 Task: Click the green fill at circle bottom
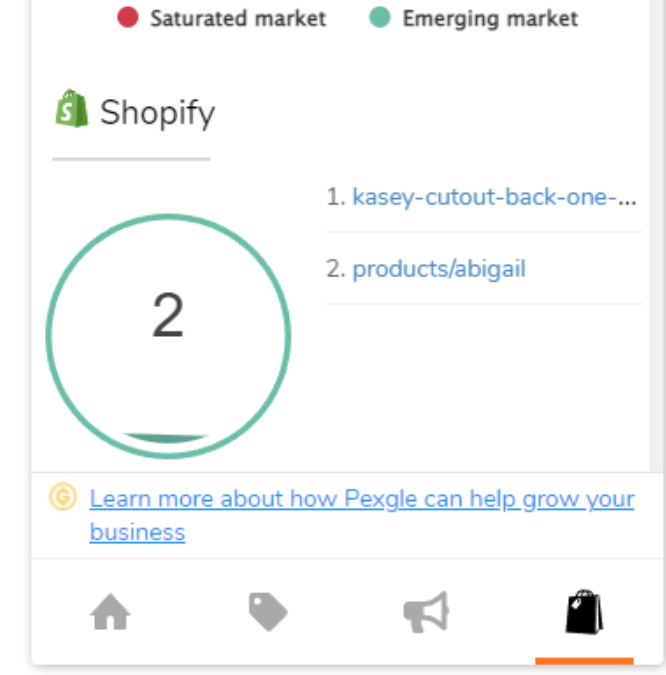[166, 438]
